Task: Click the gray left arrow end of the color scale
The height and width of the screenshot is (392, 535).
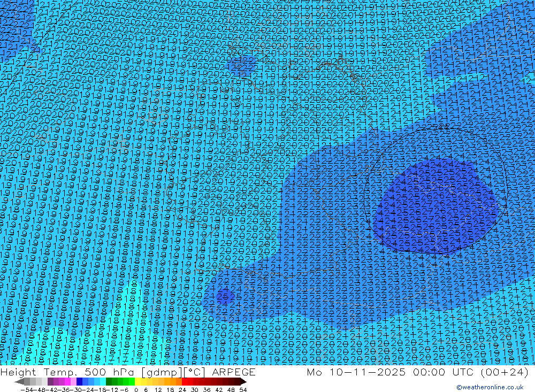Action: (20, 381)
